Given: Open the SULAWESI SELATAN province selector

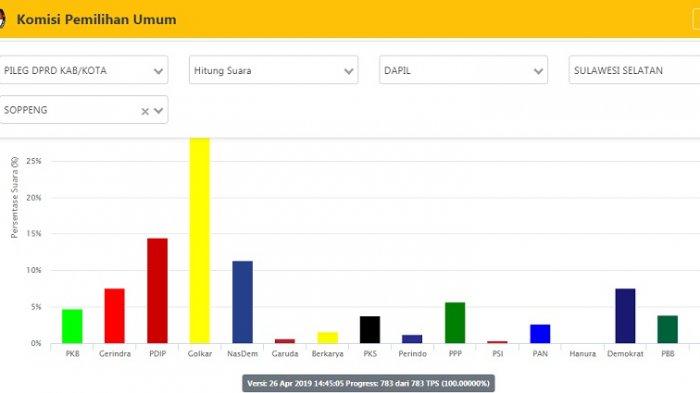Looking at the screenshot, I should [x=634, y=70].
